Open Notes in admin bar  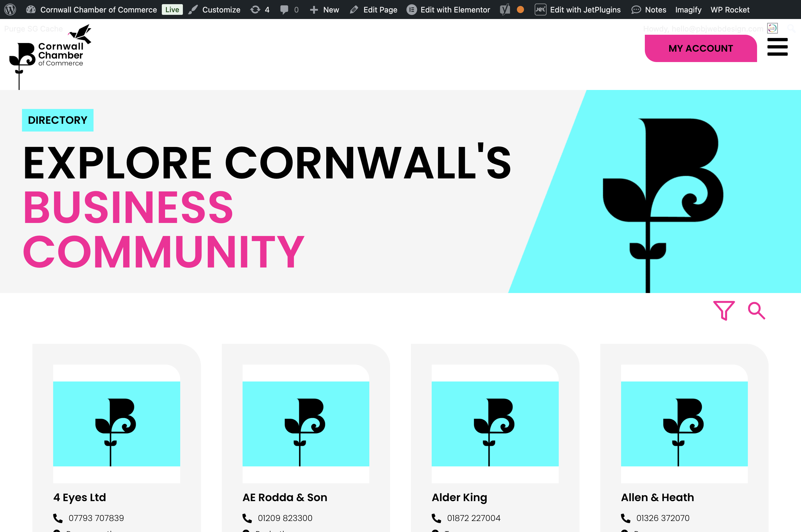tap(649, 9)
